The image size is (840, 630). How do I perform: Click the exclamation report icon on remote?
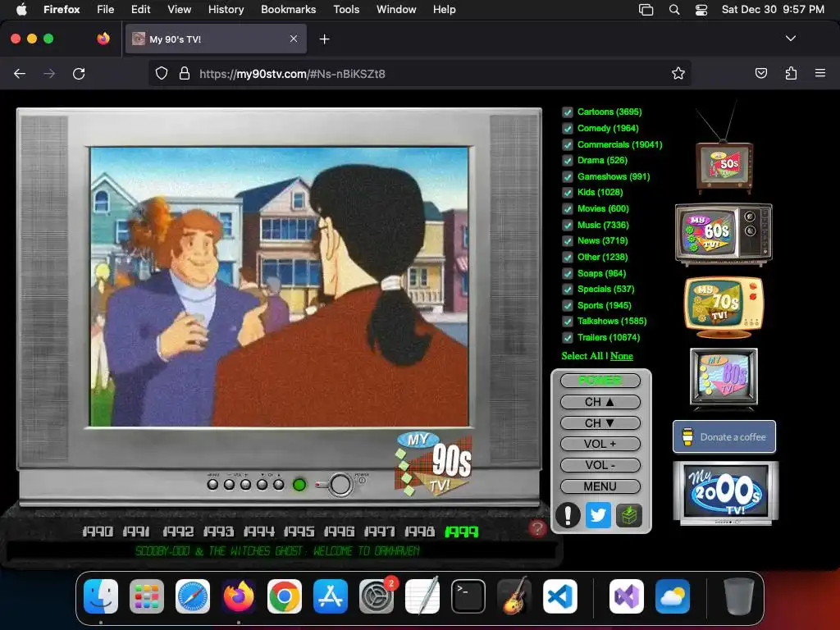(x=568, y=515)
